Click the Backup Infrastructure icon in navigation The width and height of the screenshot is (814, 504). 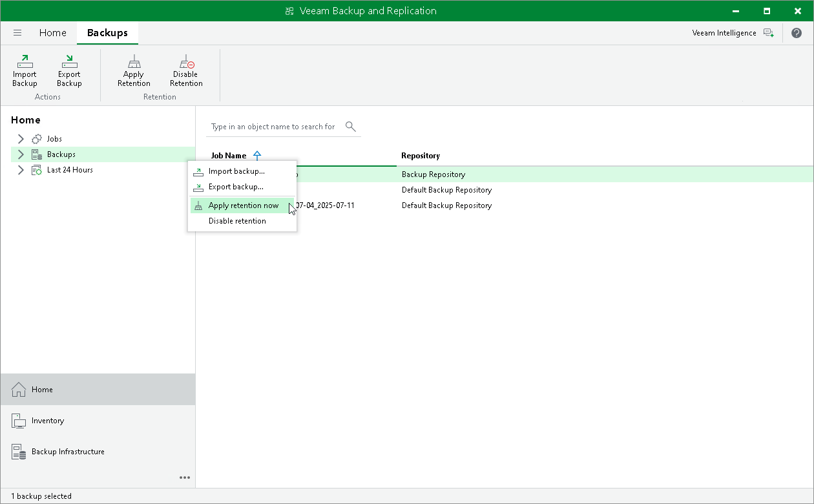[x=19, y=452]
